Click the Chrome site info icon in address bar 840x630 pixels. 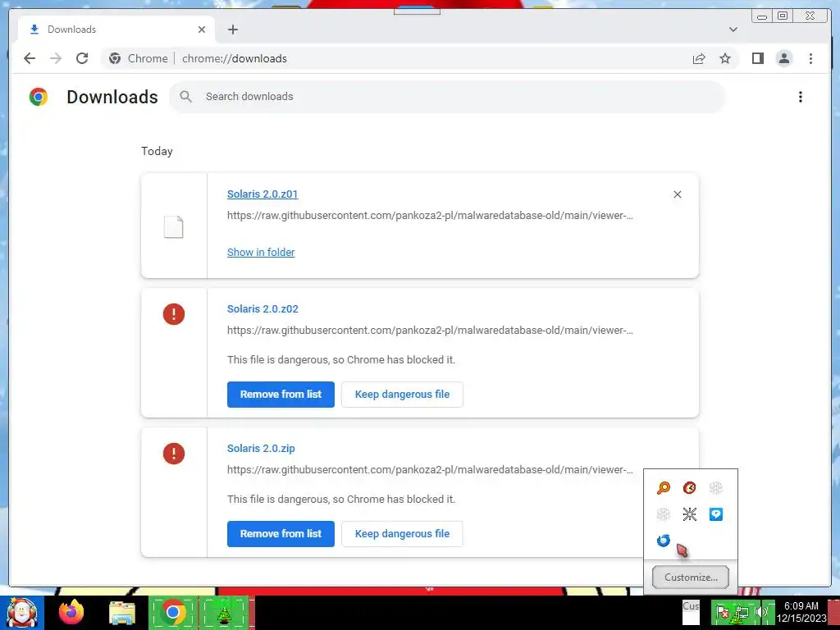point(115,58)
